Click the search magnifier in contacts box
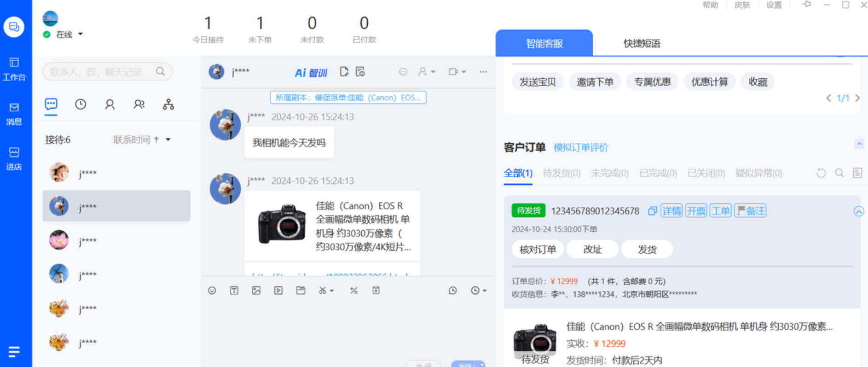The width and height of the screenshot is (868, 367). [160, 71]
